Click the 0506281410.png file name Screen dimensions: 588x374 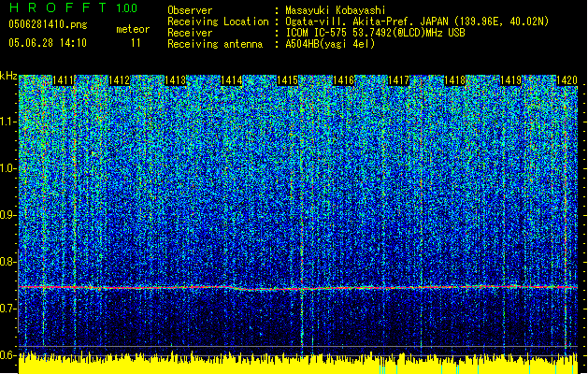pos(47,24)
